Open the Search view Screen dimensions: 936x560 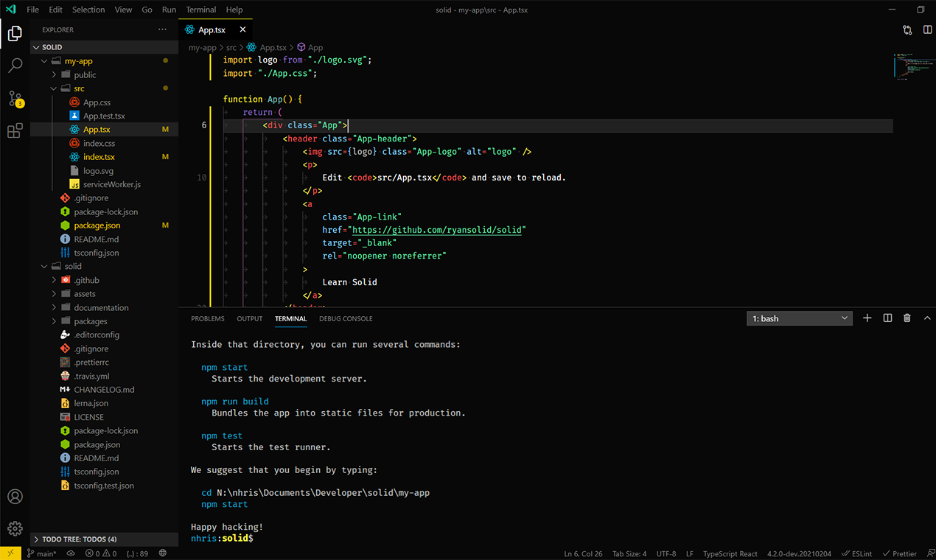point(15,65)
